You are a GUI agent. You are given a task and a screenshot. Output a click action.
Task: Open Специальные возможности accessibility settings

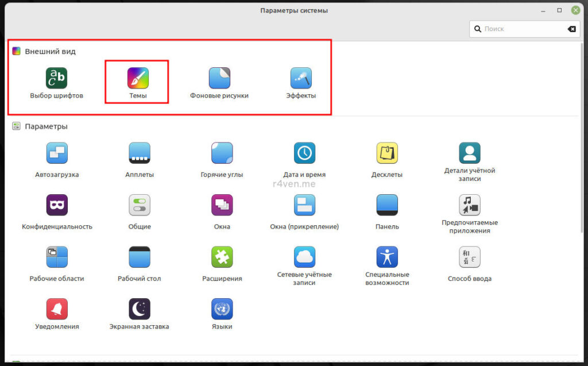click(x=387, y=257)
